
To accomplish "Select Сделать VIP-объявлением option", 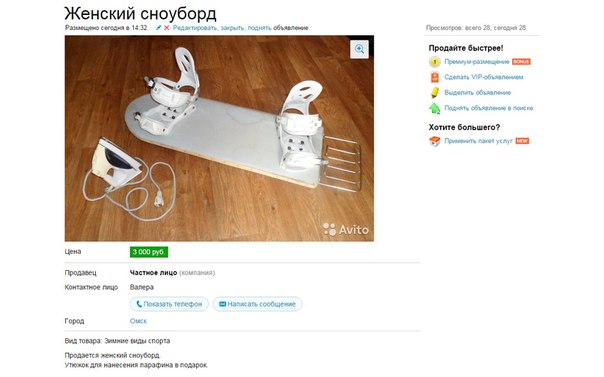I will coord(484,77).
